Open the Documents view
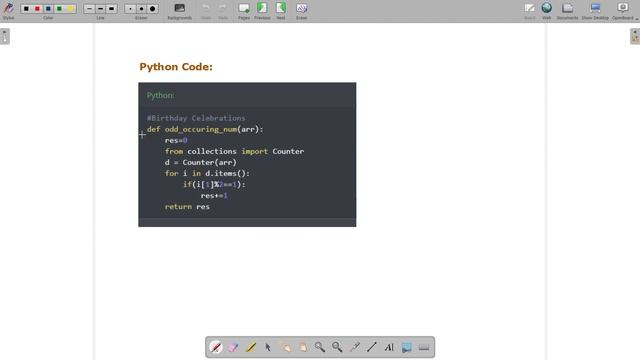This screenshot has height=360, width=640. 567,11
